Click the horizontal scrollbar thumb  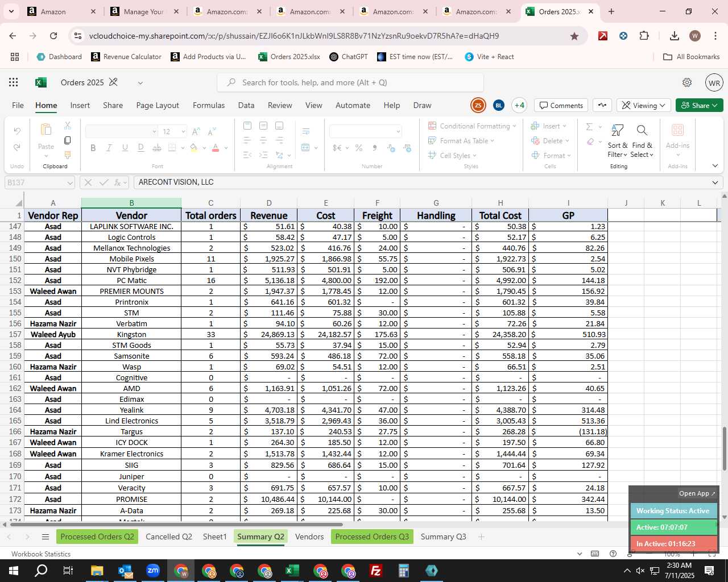(x=176, y=524)
